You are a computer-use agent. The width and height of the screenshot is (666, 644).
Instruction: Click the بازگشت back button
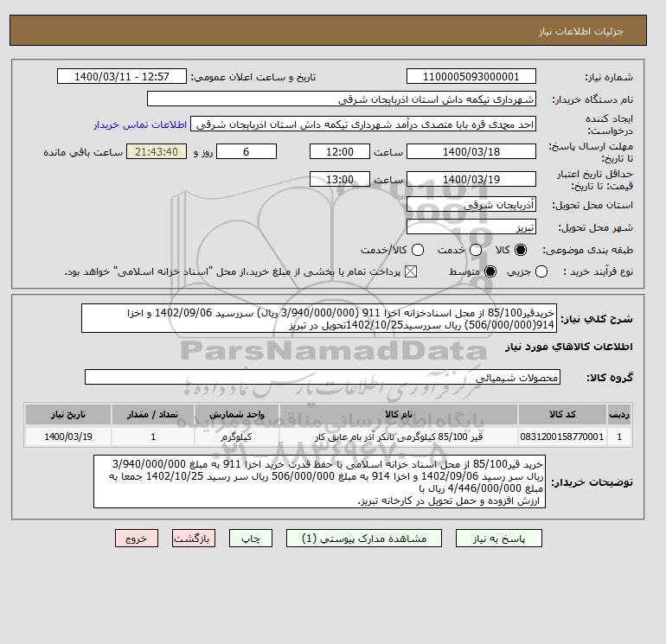coord(194,539)
